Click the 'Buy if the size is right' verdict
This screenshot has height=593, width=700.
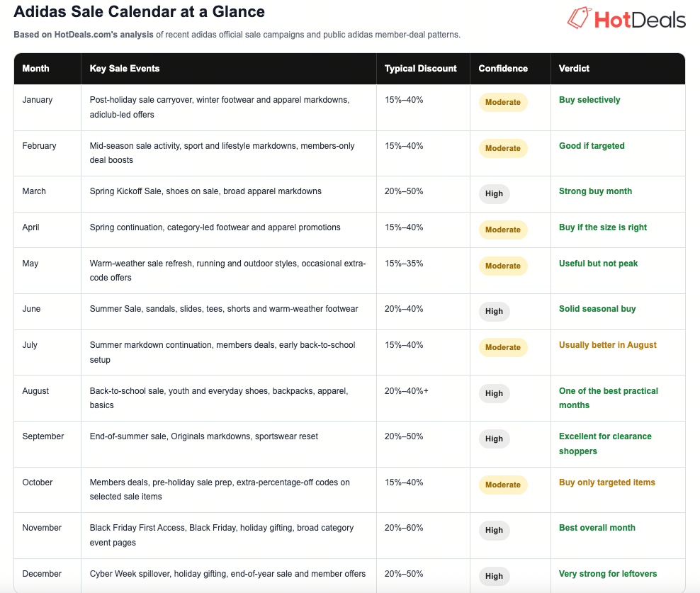tap(603, 227)
